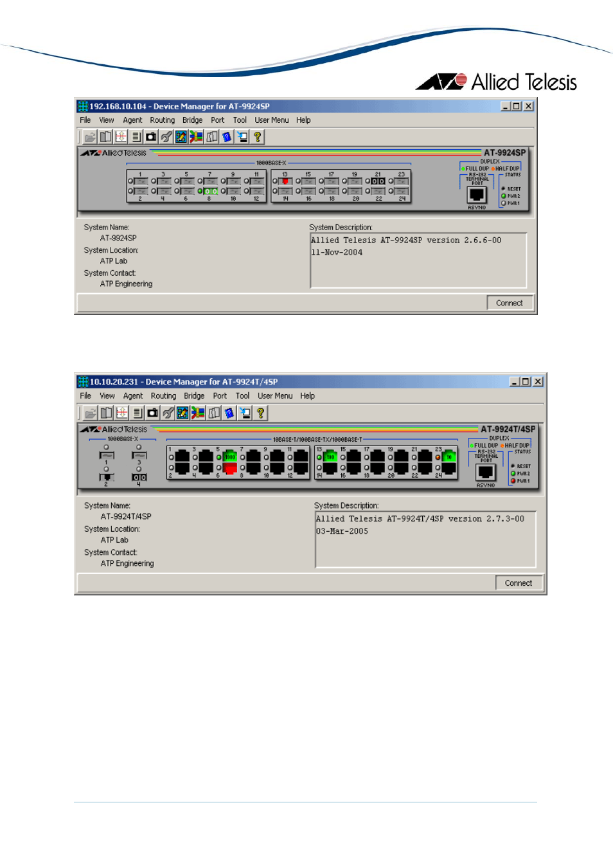Open the Tool menu in AT-9924T/4SP window

[242, 396]
